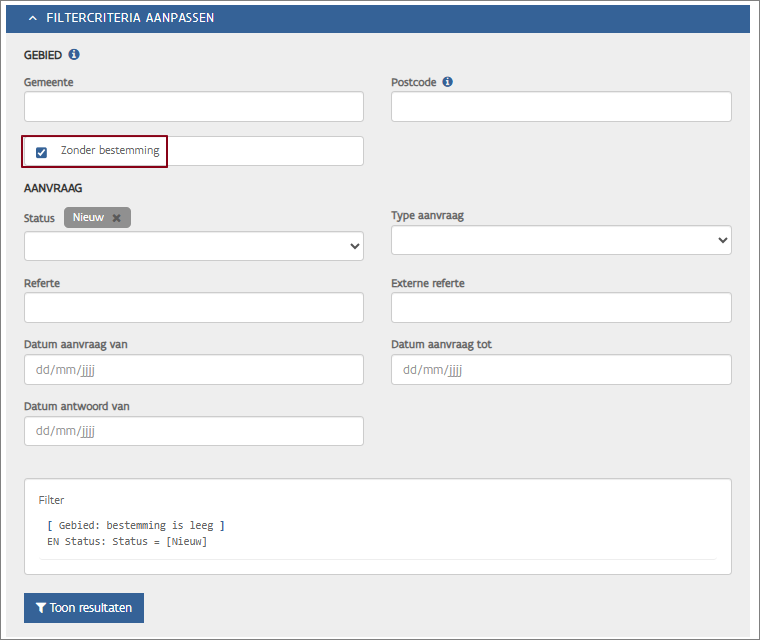This screenshot has height=640, width=760.
Task: Set focus on Datum aanvraag van field
Action: 193,370
